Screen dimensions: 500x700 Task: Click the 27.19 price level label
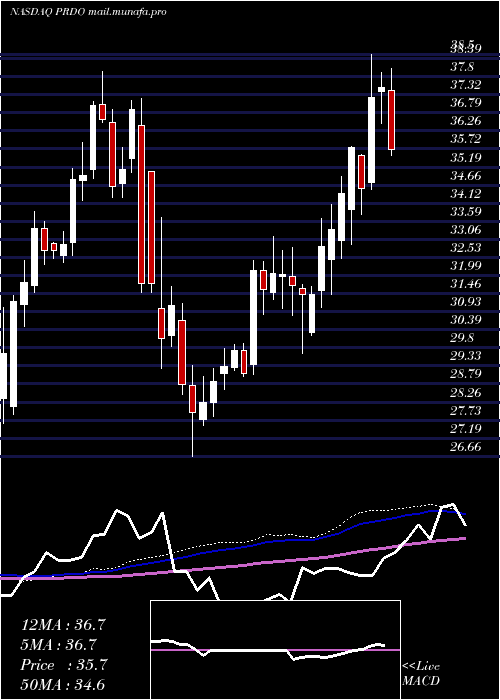466,429
